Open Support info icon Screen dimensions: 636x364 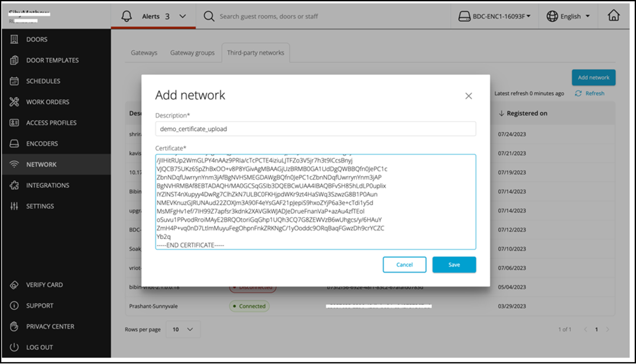[14, 305]
